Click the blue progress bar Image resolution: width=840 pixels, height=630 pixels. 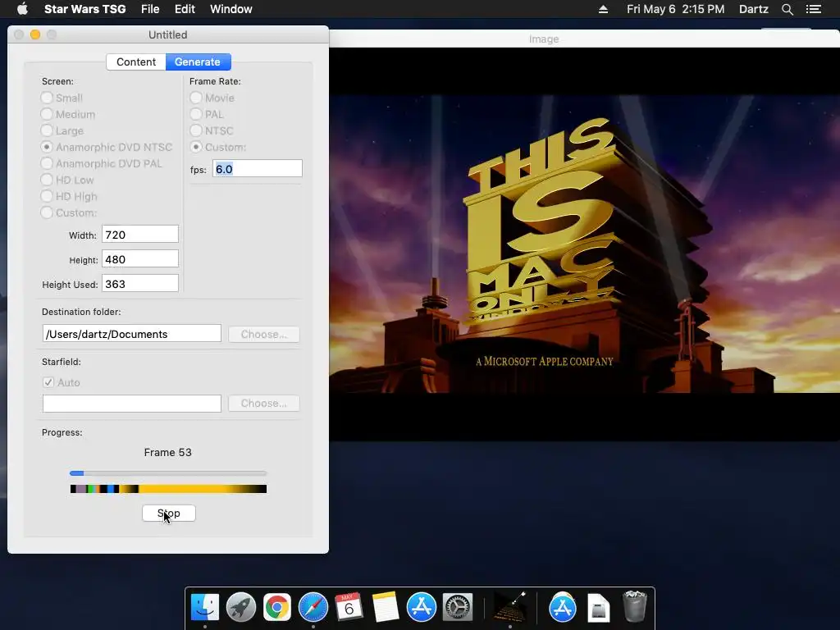coord(167,473)
